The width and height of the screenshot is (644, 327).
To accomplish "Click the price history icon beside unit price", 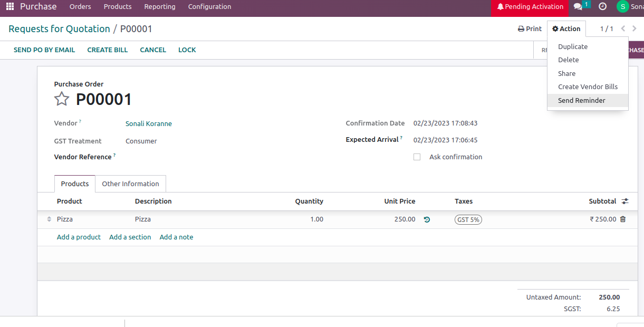I will (x=427, y=219).
